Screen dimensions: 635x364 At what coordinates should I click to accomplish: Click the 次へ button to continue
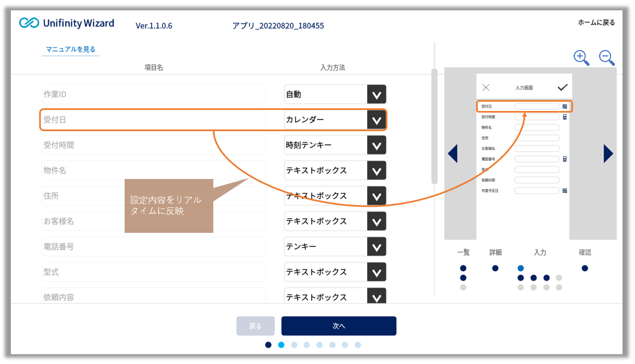pyautogui.click(x=338, y=325)
